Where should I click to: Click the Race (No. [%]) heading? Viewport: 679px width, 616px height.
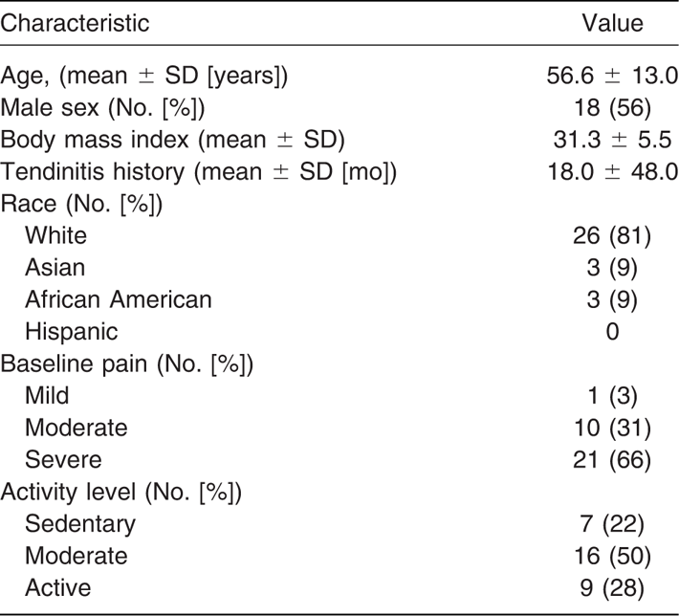tap(81, 204)
